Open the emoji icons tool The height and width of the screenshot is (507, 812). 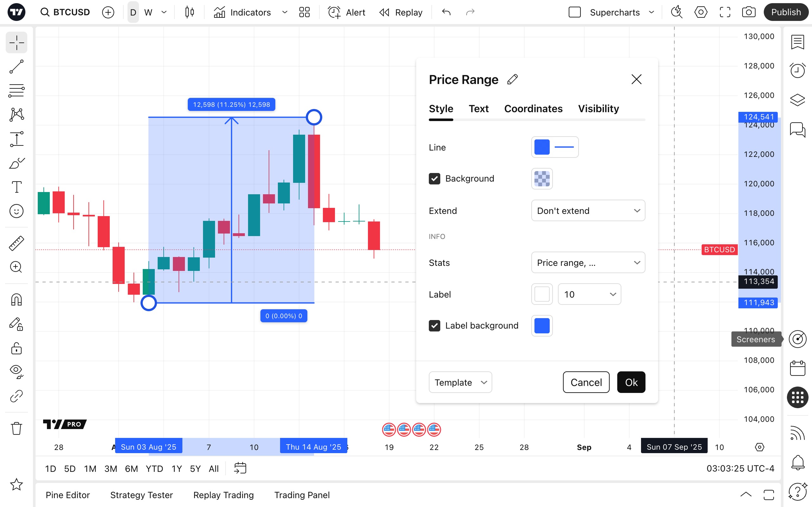click(16, 211)
